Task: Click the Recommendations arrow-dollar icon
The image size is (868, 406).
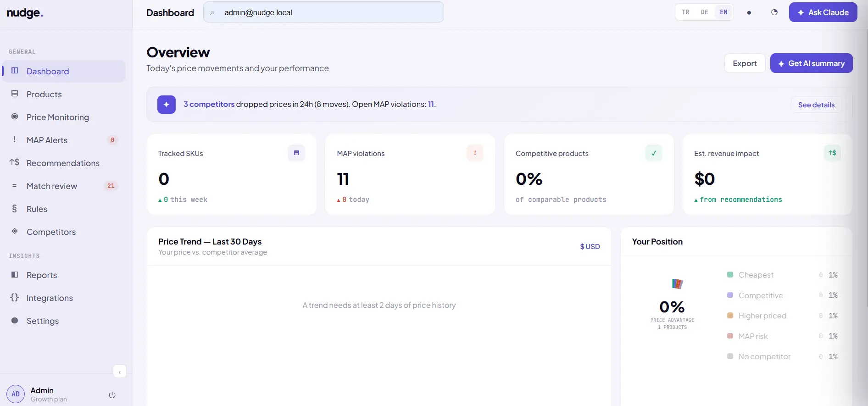Action: 15,162
